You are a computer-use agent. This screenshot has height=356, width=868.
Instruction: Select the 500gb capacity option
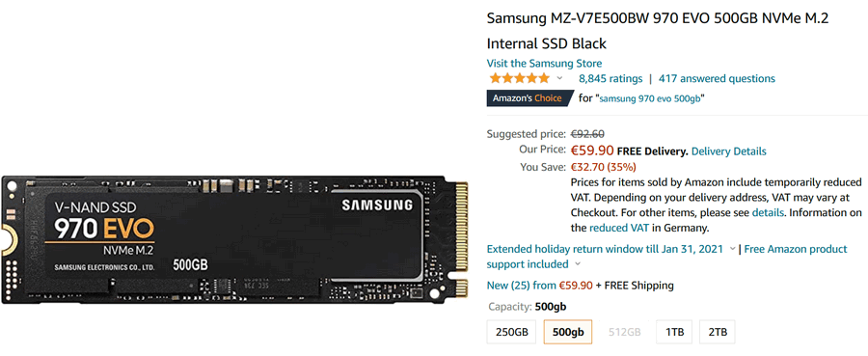click(x=568, y=332)
